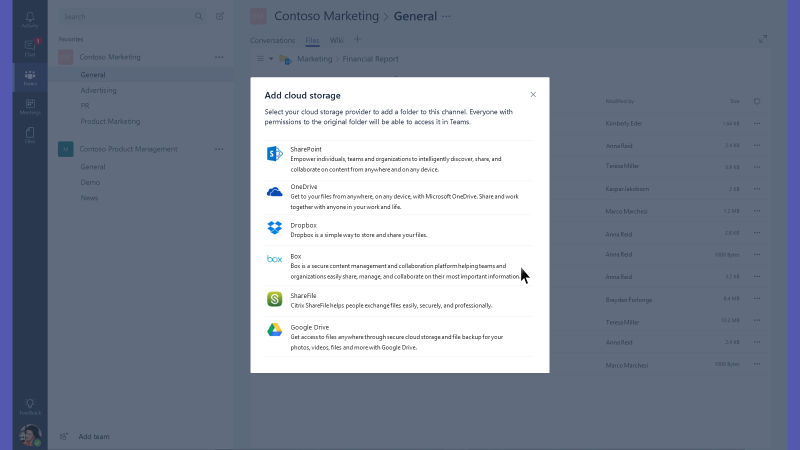Close the Add cloud storage dialog
Screen dimensions: 800x450
pos(533,95)
